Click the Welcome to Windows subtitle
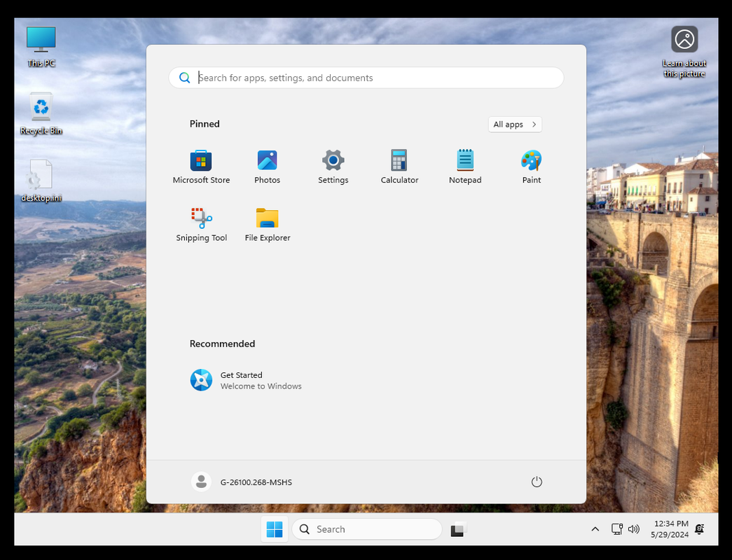 [261, 386]
